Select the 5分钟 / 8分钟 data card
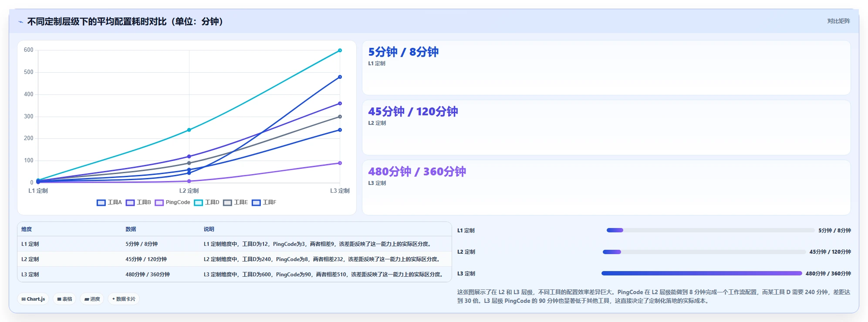This screenshot has width=868, height=322. pos(606,68)
